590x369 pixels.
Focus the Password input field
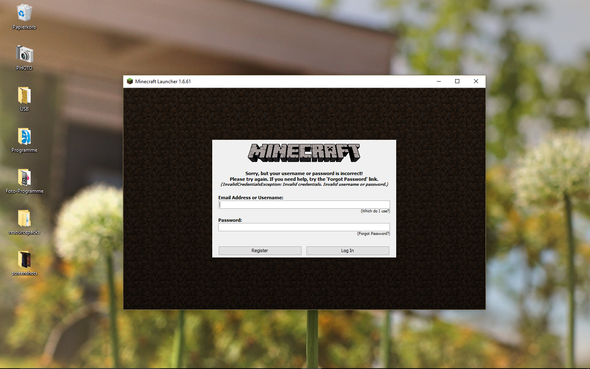click(304, 227)
